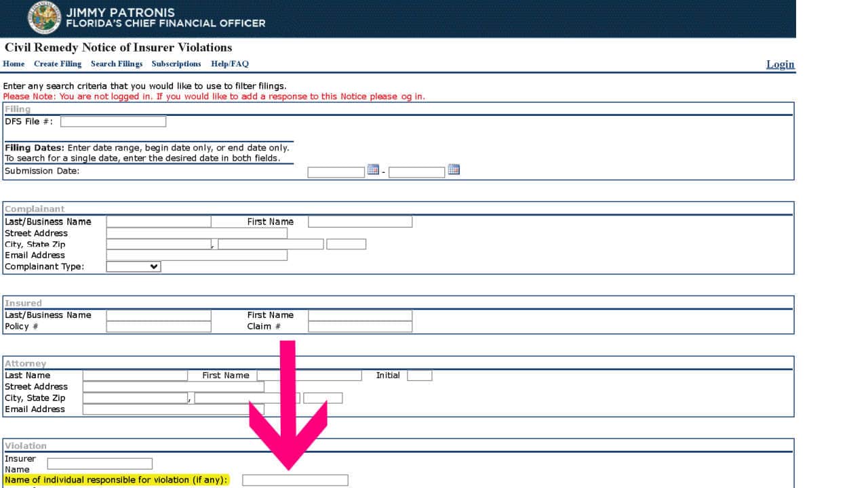This screenshot has width=868, height=488.
Task: Click the individual responsible for violation field
Action: click(295, 481)
